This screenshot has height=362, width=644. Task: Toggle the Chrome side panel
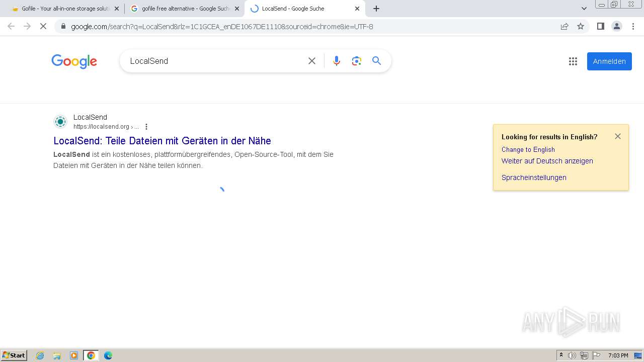[600, 26]
